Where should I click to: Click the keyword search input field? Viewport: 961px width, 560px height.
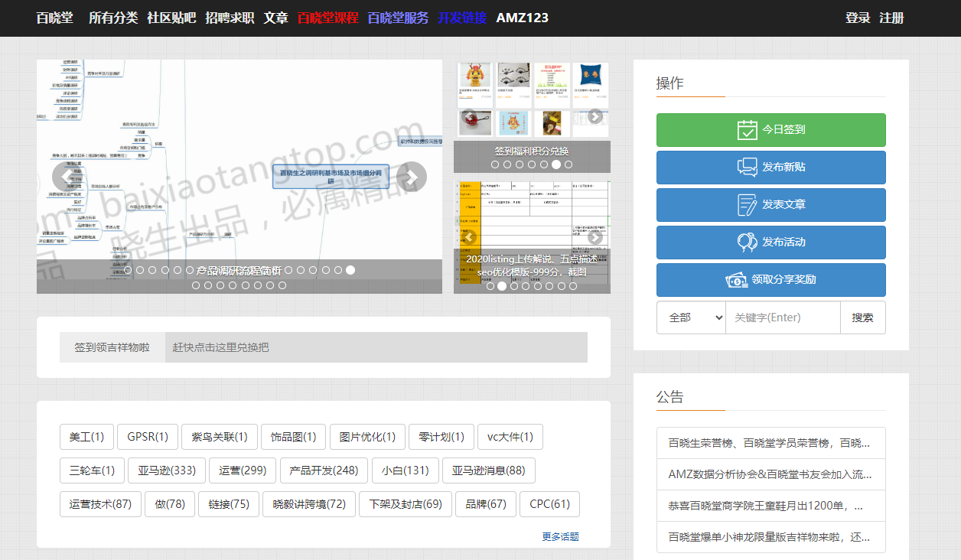[x=782, y=317]
